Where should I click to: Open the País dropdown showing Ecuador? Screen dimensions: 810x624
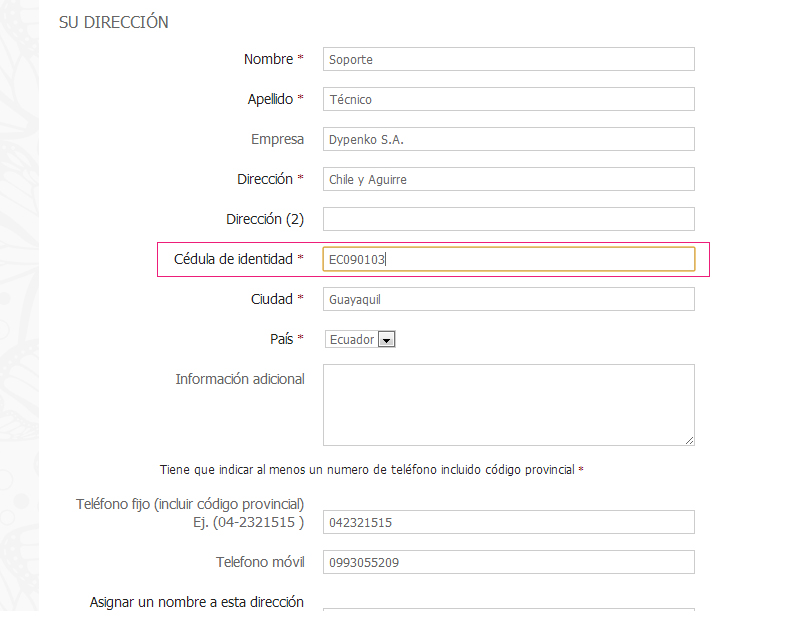pyautogui.click(x=352, y=339)
